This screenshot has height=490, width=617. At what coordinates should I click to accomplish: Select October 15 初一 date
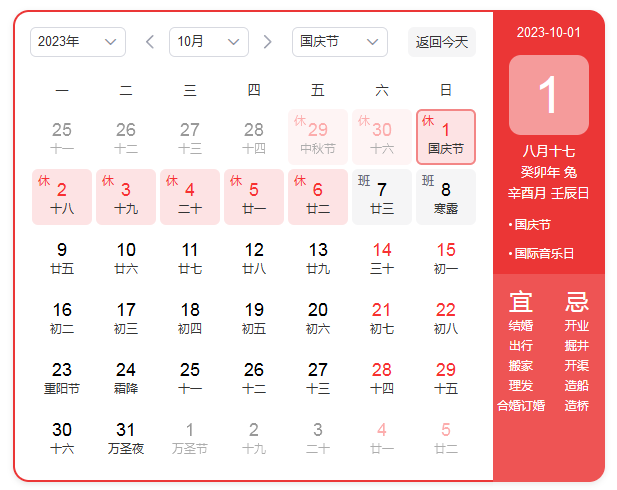coord(446,257)
